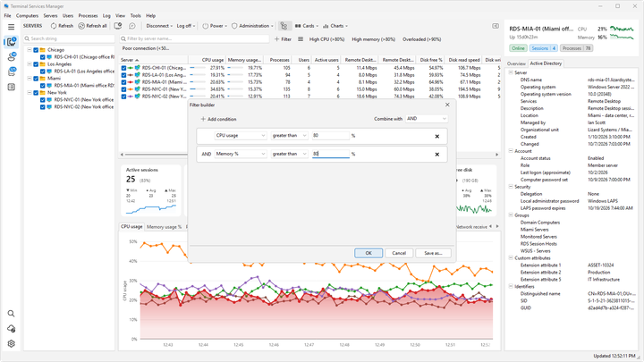The image size is (644, 362).
Task: Click the Search magnifier sidebar icon
Action: coord(11,314)
